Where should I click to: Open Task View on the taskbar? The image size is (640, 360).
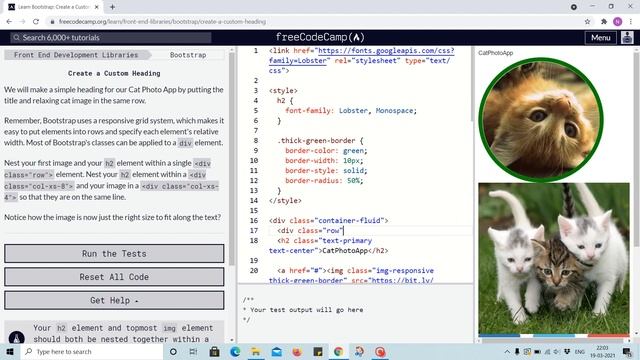(193, 351)
